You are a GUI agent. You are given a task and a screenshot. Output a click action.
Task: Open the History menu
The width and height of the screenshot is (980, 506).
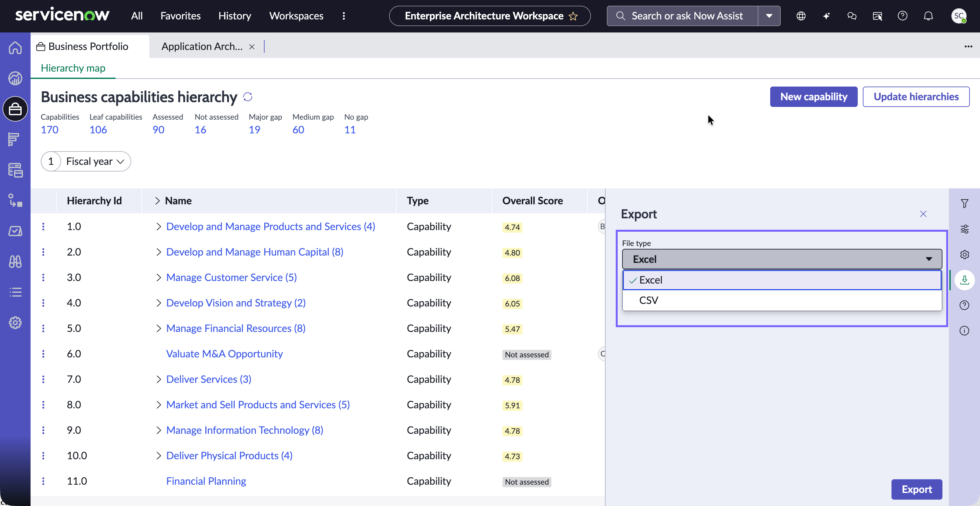click(x=235, y=16)
